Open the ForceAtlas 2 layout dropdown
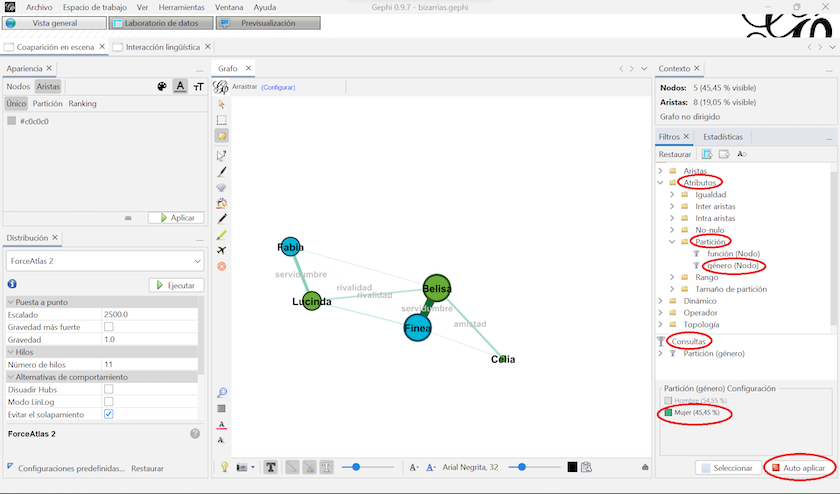The image size is (840, 494). 105,261
